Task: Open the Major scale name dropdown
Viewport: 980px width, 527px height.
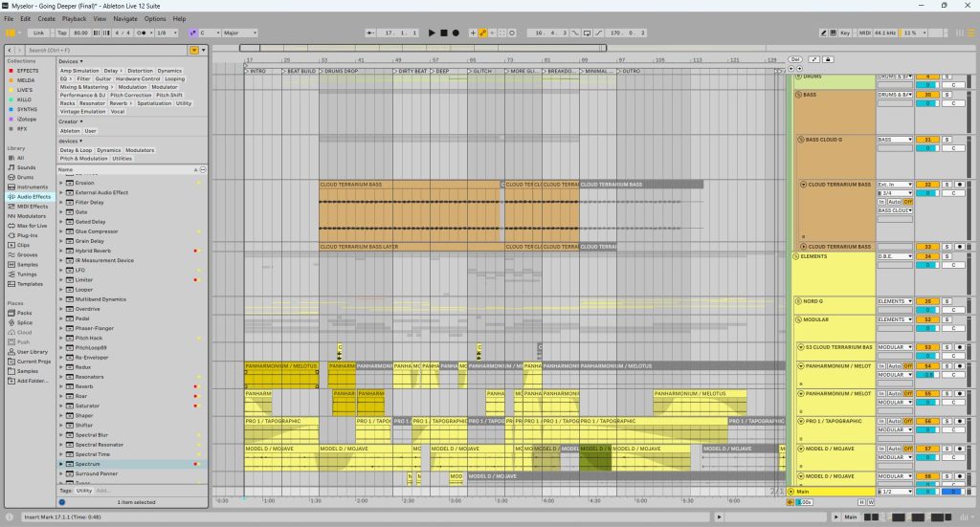Action: (239, 33)
